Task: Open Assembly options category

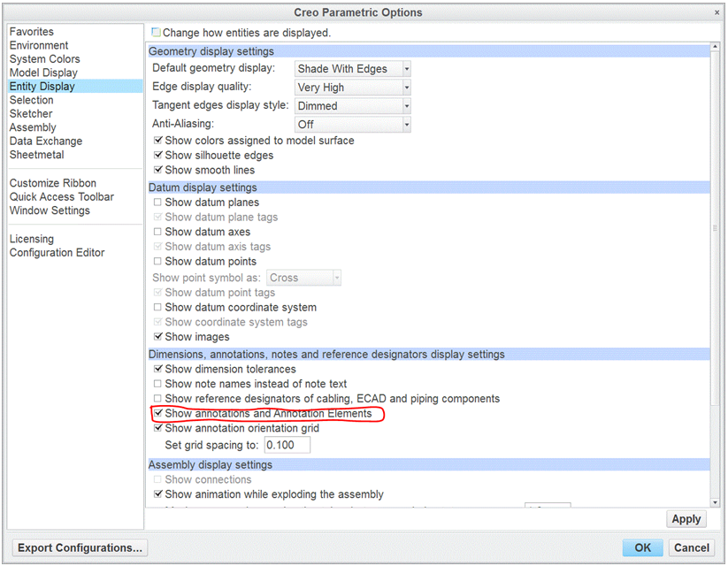Action: pos(33,127)
